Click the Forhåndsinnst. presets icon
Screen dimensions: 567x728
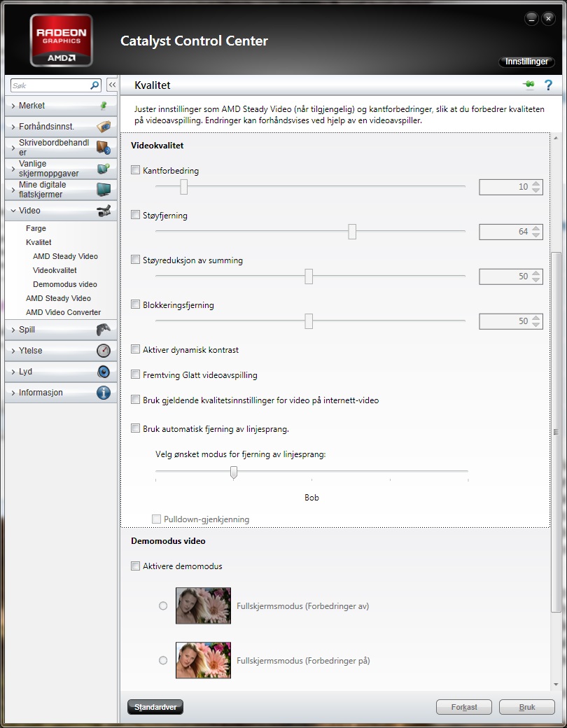pos(104,126)
